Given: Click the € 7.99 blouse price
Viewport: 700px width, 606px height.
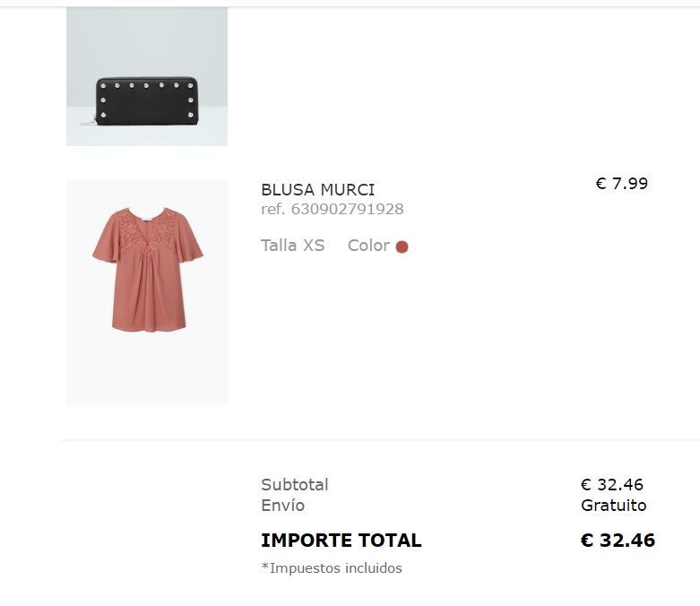Looking at the screenshot, I should pyautogui.click(x=621, y=184).
